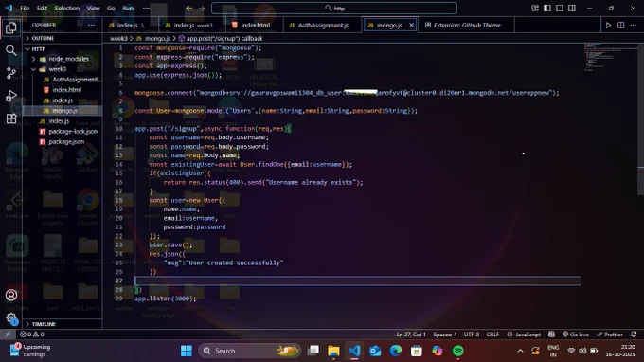Open the additional menus ellipsis in menu bar

(x=146, y=8)
